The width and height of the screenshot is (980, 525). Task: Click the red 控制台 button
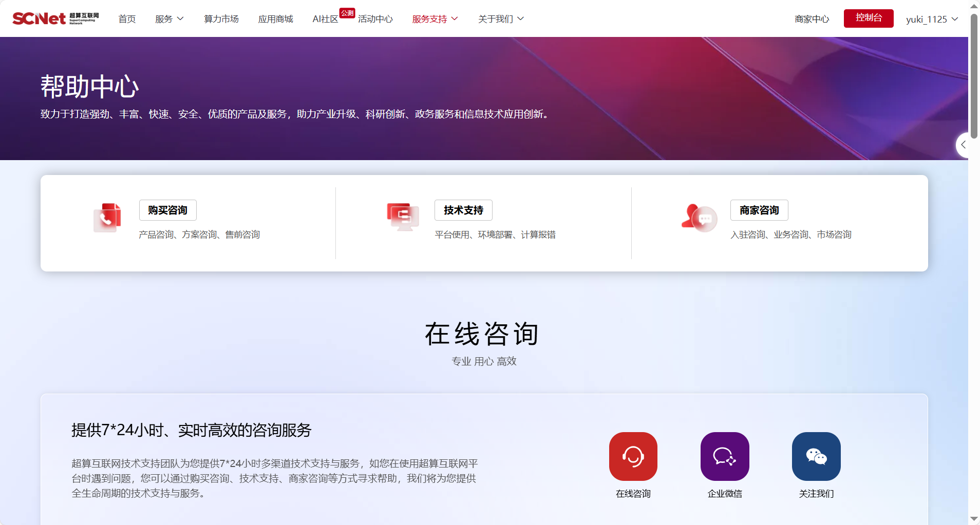tap(868, 18)
